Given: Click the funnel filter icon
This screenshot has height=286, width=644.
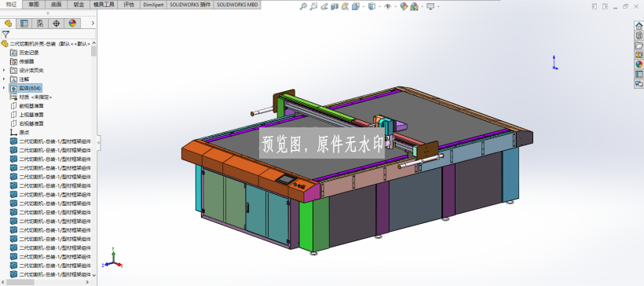Looking at the screenshot, I should [x=5, y=35].
